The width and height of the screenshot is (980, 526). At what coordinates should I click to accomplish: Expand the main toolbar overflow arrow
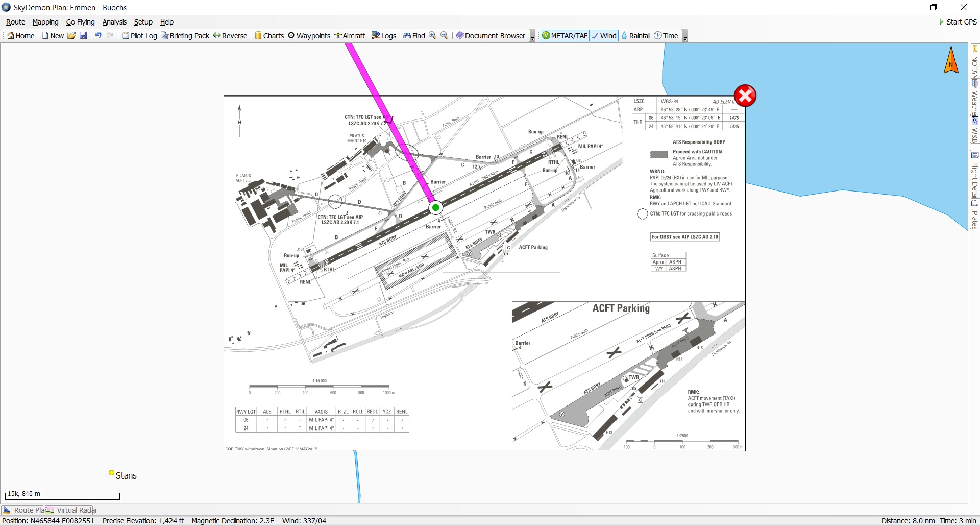[x=532, y=37]
